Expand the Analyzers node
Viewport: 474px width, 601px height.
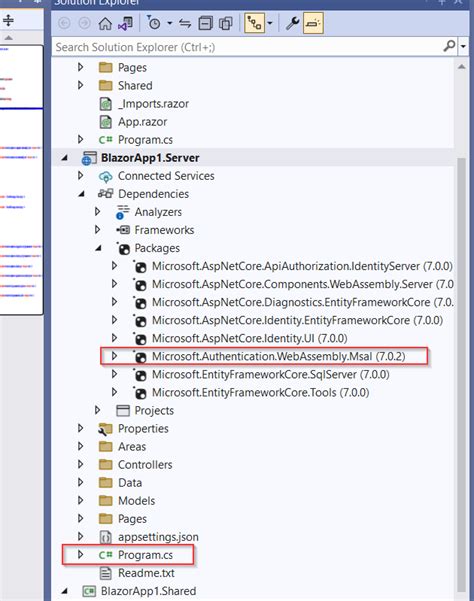tap(97, 212)
